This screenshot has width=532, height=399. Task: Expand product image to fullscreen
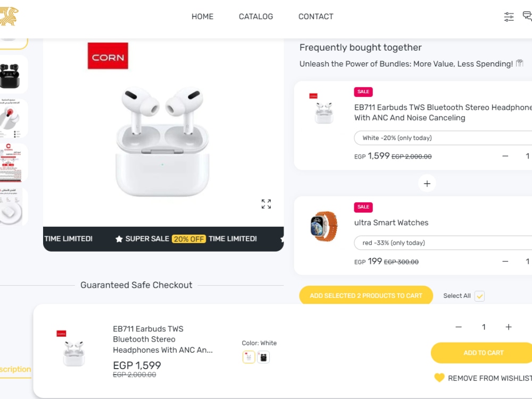266,203
